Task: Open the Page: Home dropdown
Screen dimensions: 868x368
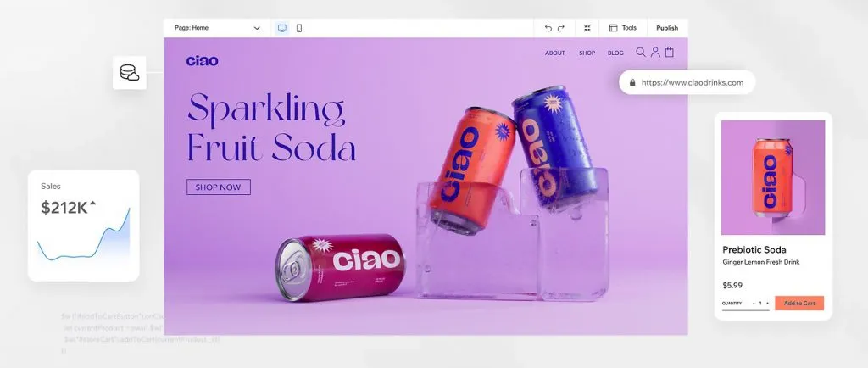Action: [x=217, y=28]
